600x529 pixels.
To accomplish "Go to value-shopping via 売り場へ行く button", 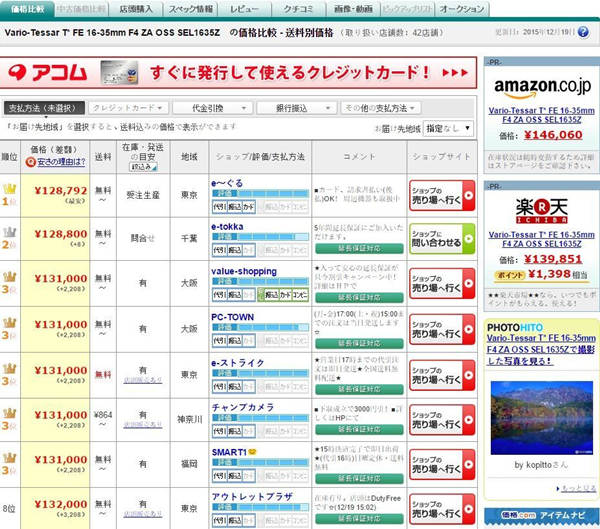I will pyautogui.click(x=442, y=283).
